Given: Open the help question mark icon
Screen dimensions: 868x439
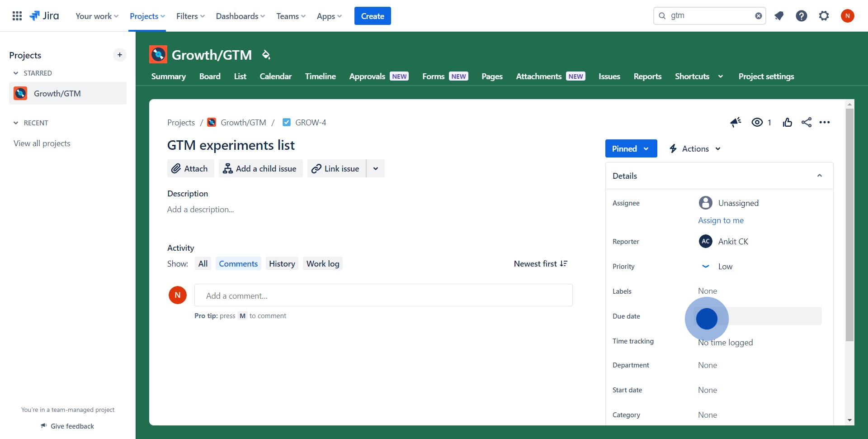Looking at the screenshot, I should click(801, 16).
